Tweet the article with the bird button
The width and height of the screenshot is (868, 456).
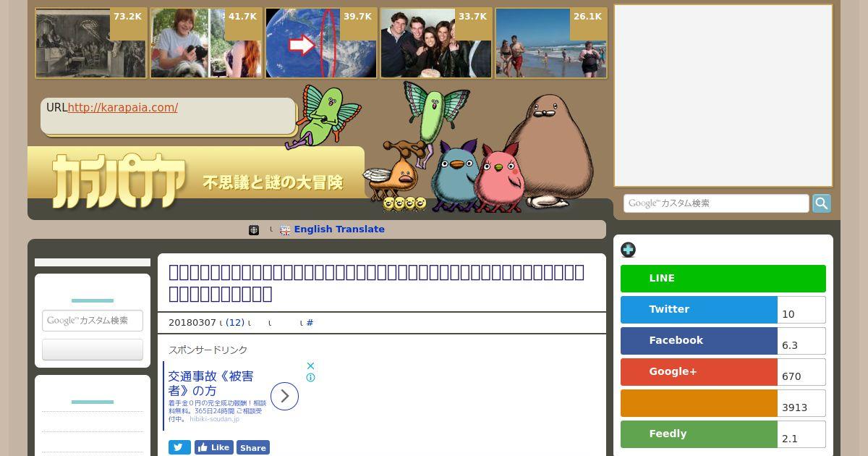coord(179,447)
